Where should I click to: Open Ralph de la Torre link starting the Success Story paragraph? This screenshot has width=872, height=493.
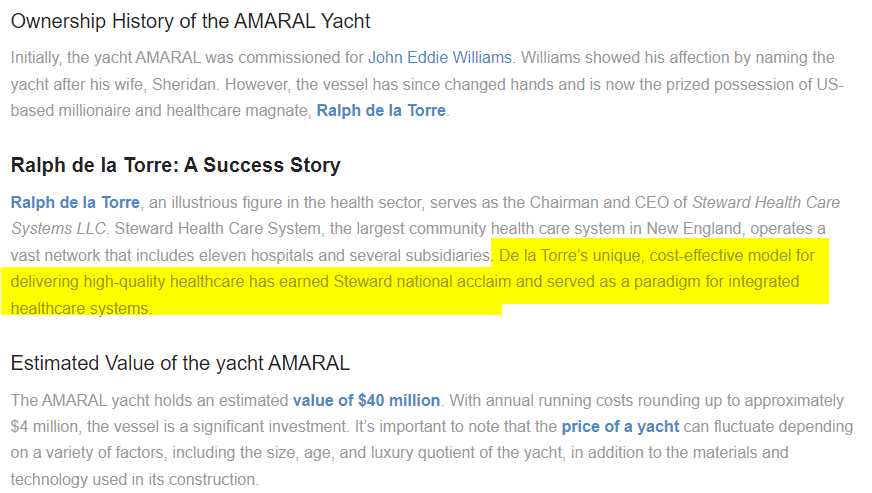(x=75, y=203)
